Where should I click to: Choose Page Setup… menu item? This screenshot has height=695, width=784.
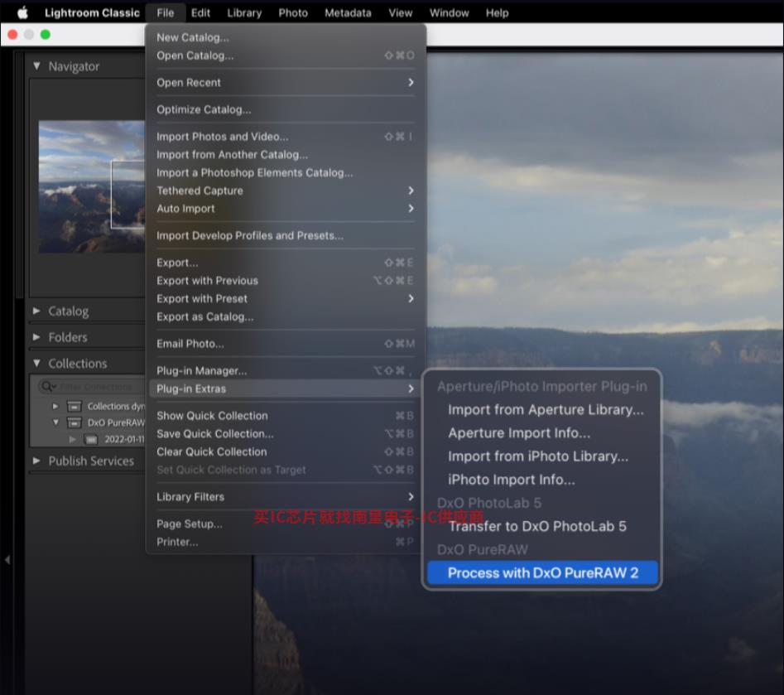pyautogui.click(x=286, y=524)
